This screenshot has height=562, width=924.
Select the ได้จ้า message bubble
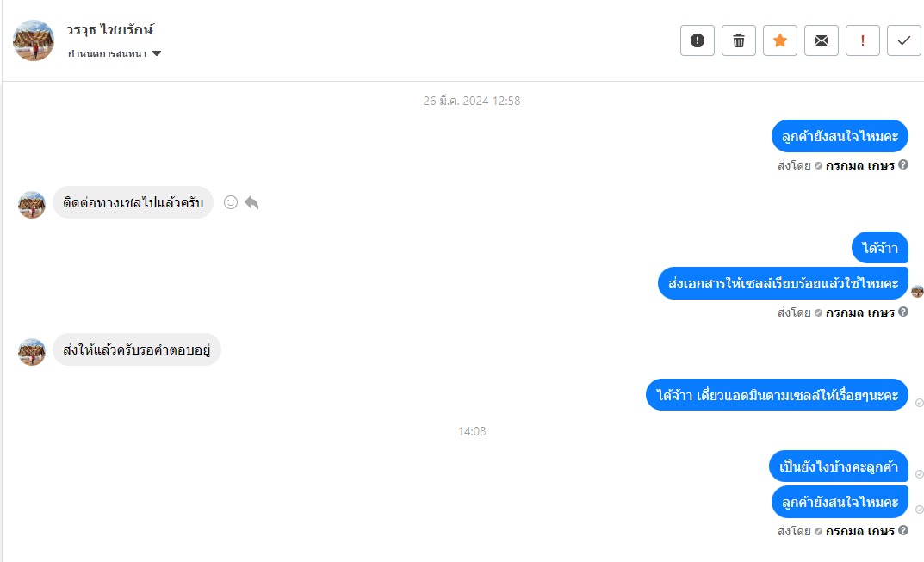pos(880,248)
